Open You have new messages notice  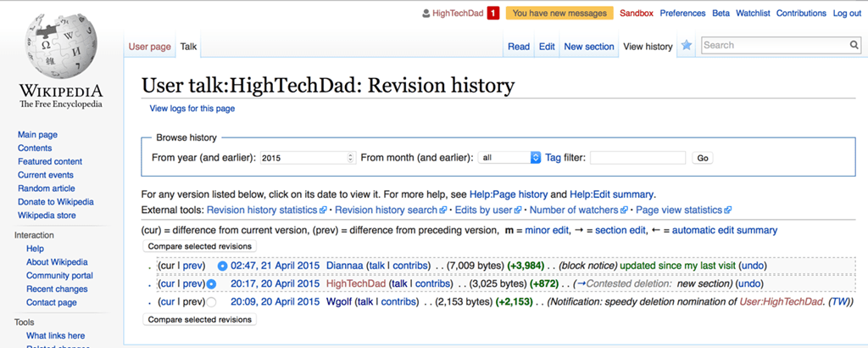[559, 14]
